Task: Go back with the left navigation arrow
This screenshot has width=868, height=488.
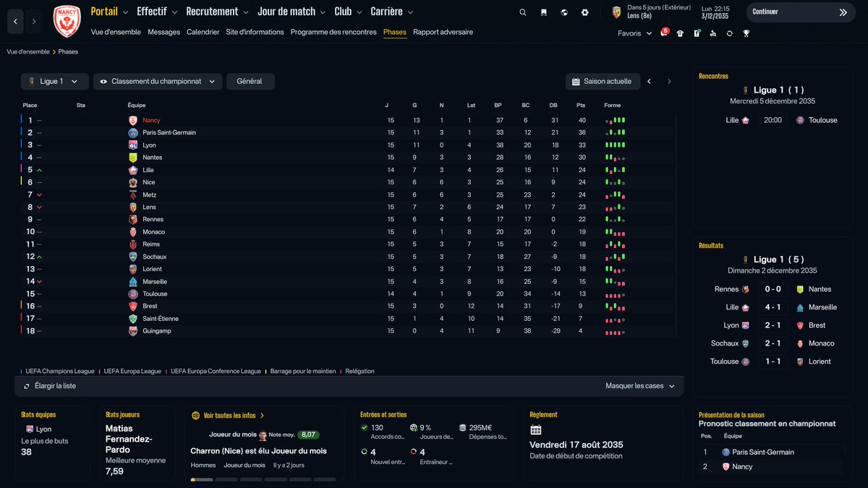Action: [x=15, y=22]
